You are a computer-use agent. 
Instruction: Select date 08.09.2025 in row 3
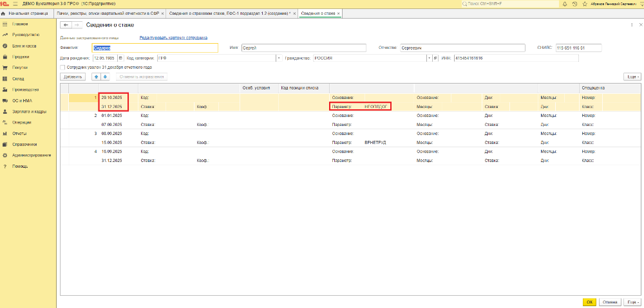tap(111, 134)
